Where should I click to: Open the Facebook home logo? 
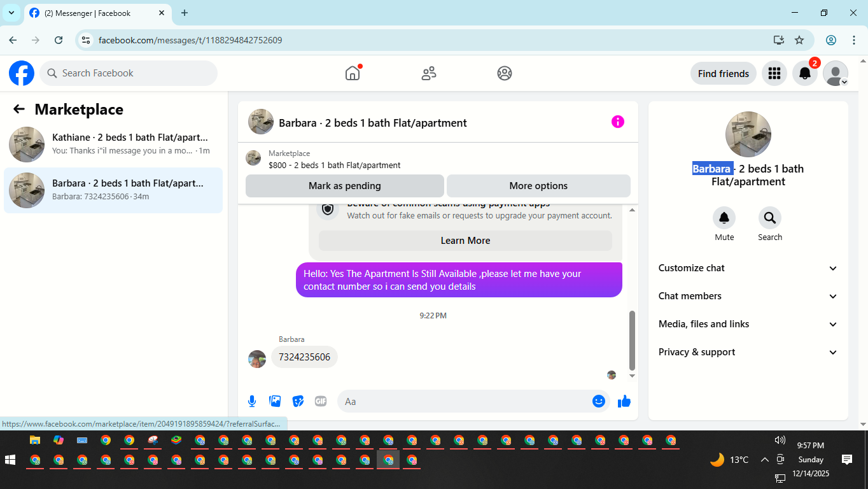pos(22,73)
